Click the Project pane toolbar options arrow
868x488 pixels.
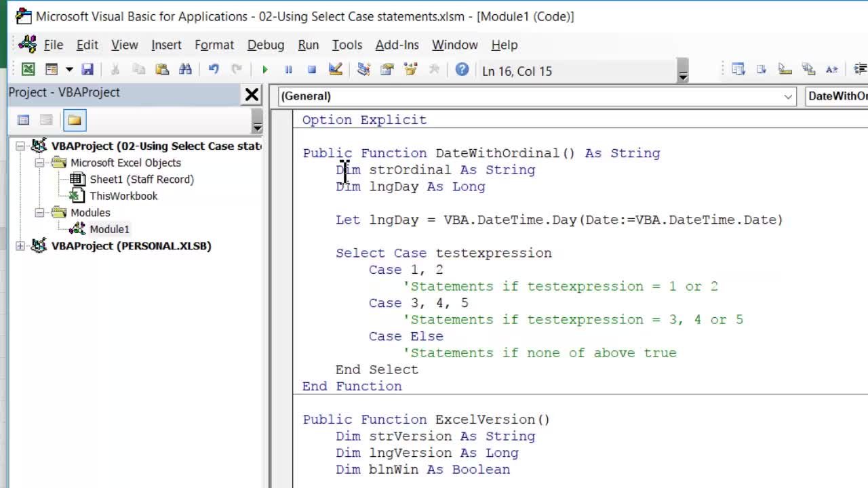(257, 121)
